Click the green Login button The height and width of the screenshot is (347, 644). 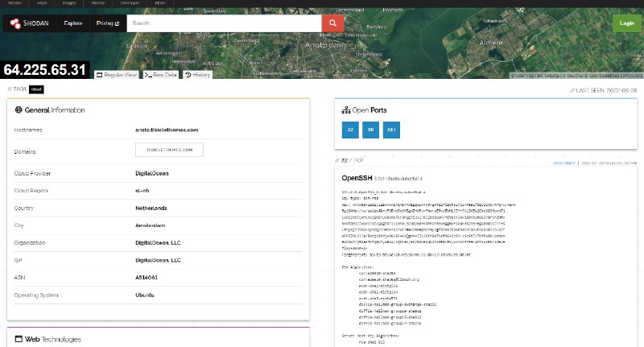click(627, 23)
